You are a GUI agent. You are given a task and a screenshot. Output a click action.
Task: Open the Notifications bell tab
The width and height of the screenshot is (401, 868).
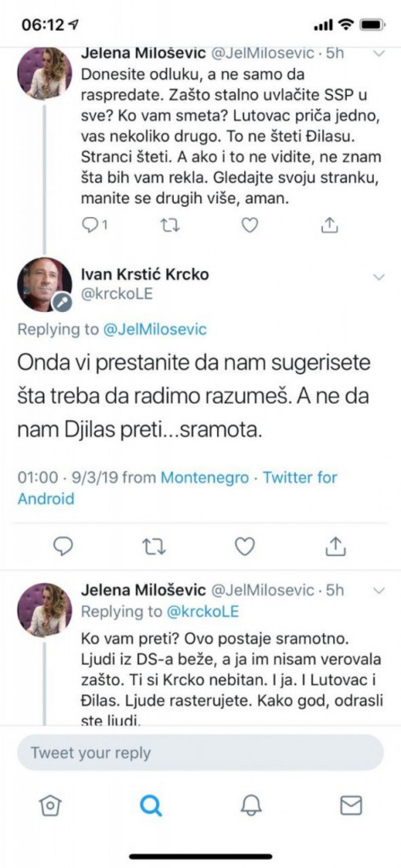coord(251,805)
